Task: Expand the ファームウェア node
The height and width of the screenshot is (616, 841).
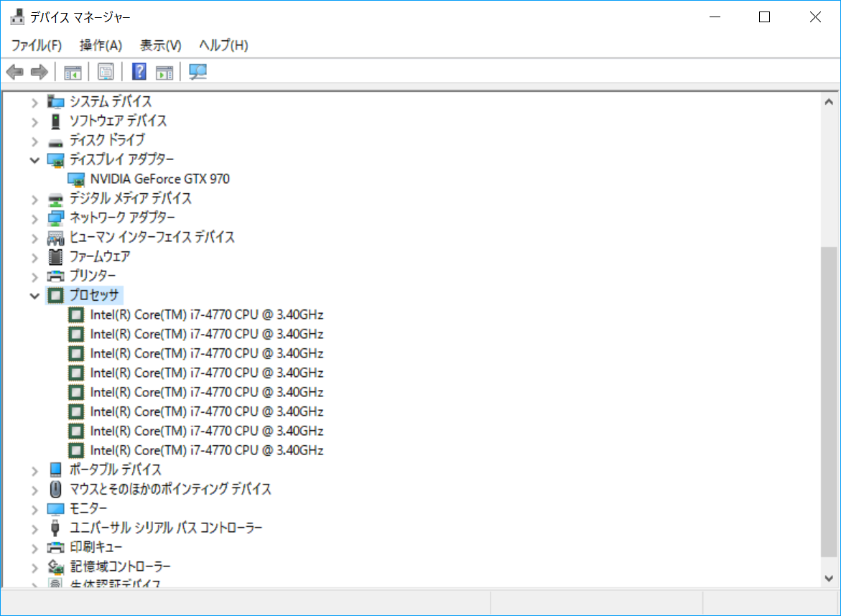Action: pyautogui.click(x=35, y=258)
